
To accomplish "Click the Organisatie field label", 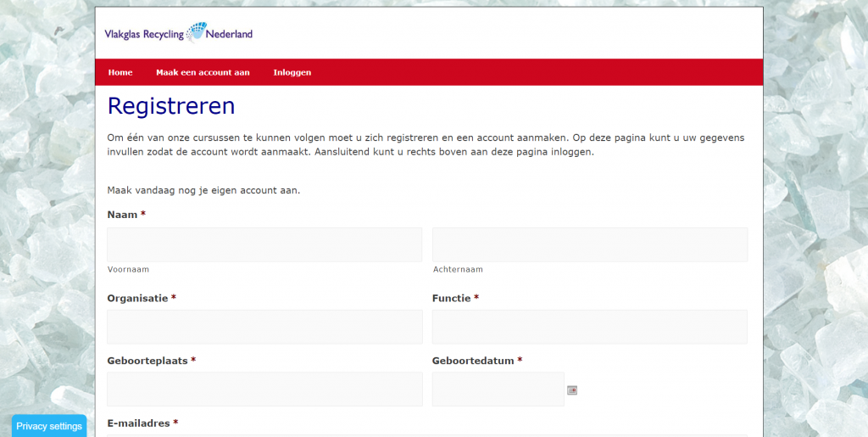I will 137,298.
